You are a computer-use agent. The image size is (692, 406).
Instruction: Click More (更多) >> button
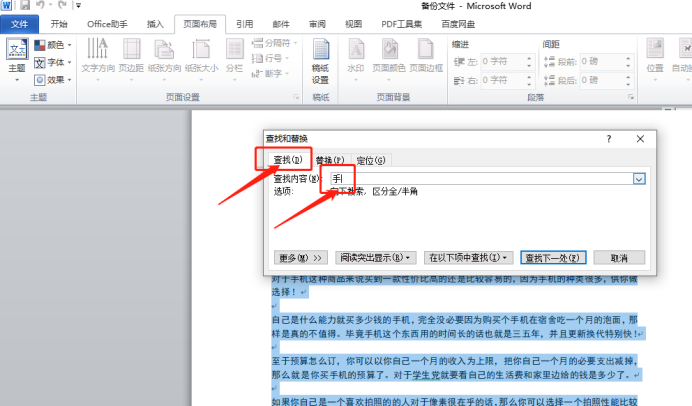(x=301, y=258)
